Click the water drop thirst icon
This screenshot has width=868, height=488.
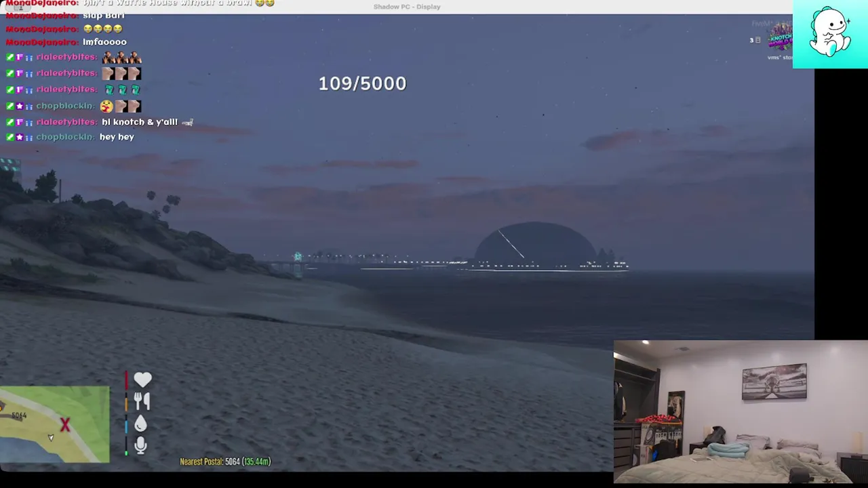pyautogui.click(x=140, y=424)
